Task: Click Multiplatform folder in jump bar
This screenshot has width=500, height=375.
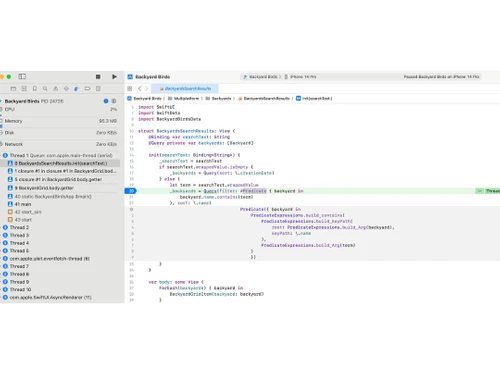Action: (183, 99)
